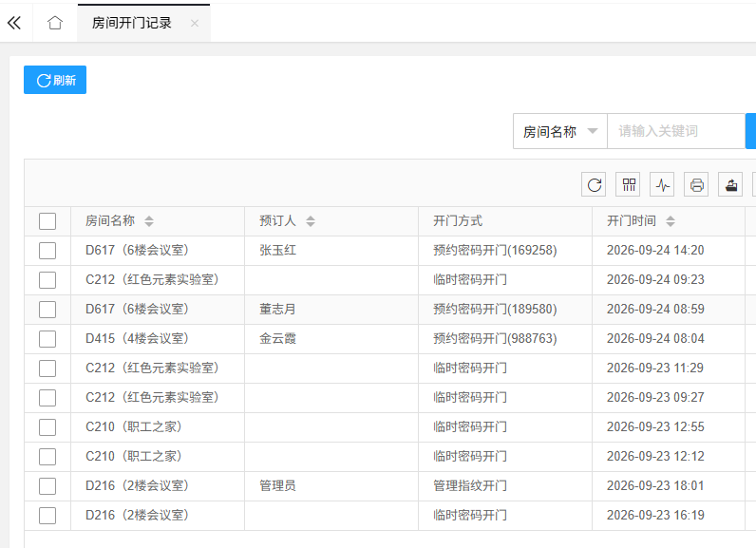Viewport: 756px width, 548px height.
Task: Sort by 开门时间 column arrows
Action: point(671,221)
